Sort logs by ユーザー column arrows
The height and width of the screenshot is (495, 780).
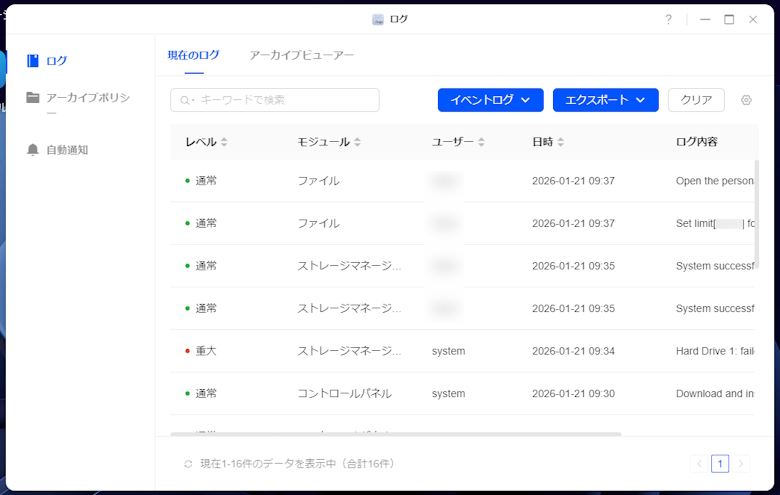pyautogui.click(x=481, y=142)
